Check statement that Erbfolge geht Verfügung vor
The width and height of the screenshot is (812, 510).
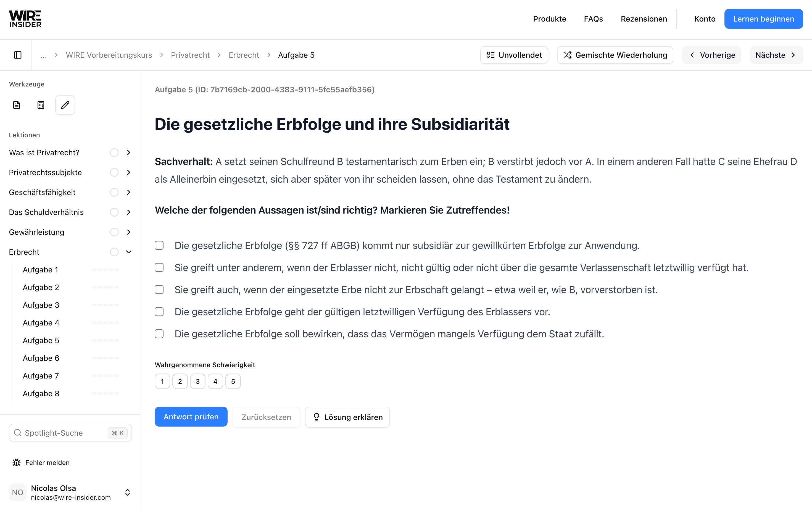[159, 312]
